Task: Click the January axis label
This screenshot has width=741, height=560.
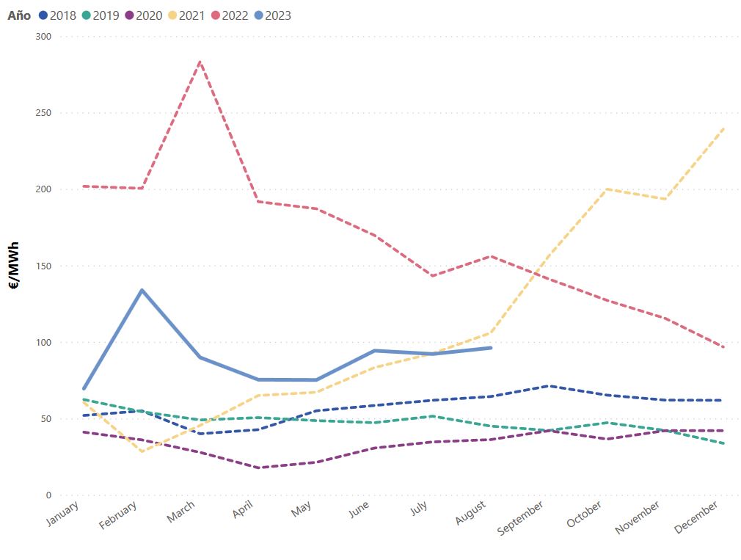Action: [x=65, y=513]
